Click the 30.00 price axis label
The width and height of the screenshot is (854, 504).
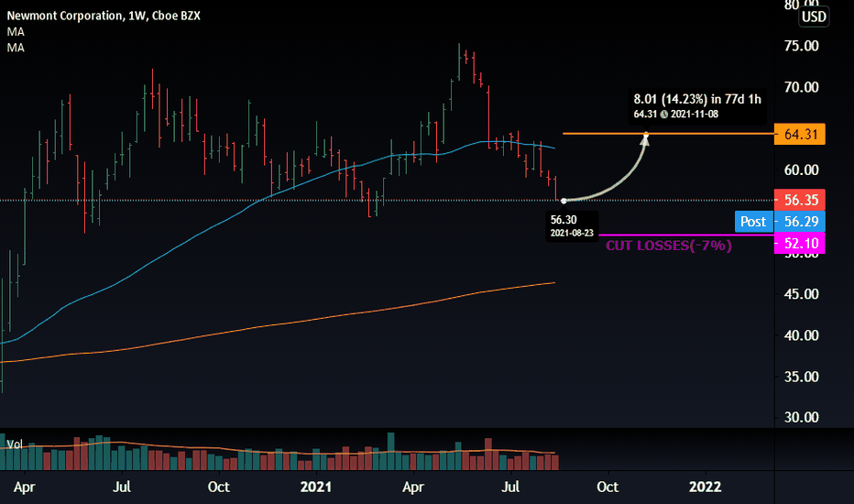click(x=801, y=417)
